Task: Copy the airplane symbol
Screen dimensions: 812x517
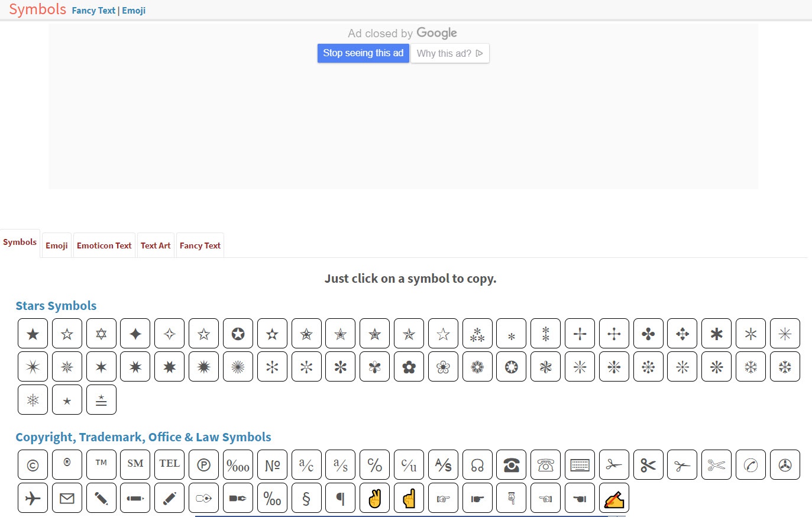Action: 33,498
